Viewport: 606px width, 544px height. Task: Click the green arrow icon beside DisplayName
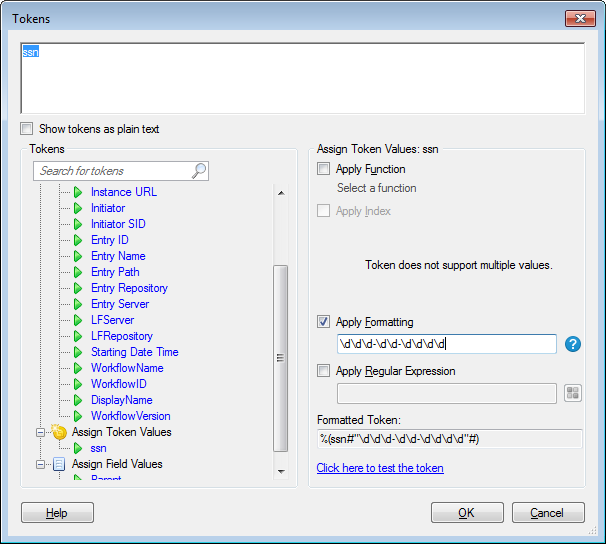tap(78, 400)
